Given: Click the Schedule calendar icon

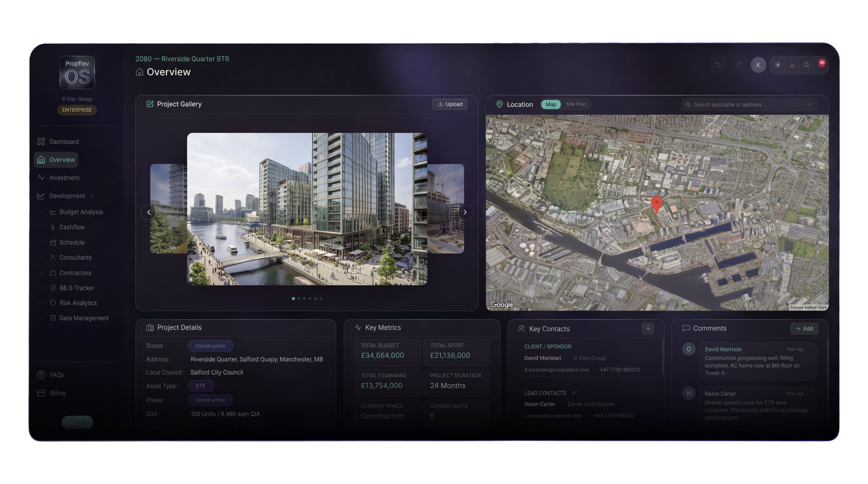Looking at the screenshot, I should pos(53,242).
